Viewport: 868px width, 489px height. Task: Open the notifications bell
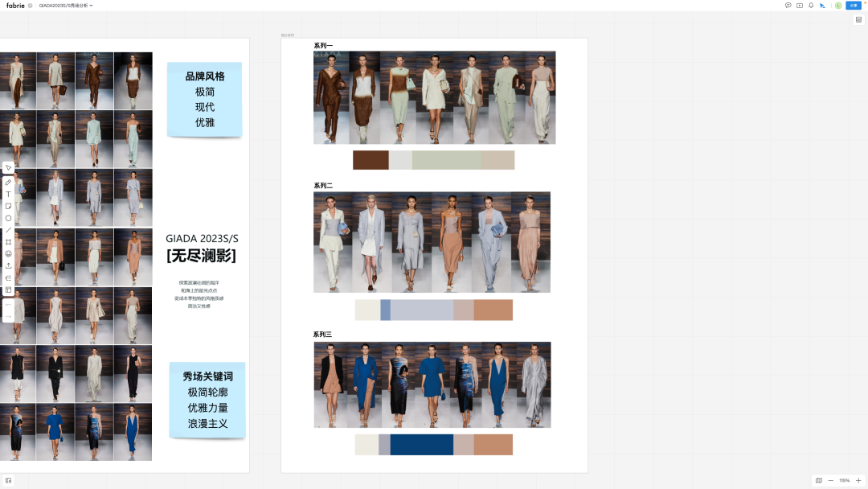(811, 6)
